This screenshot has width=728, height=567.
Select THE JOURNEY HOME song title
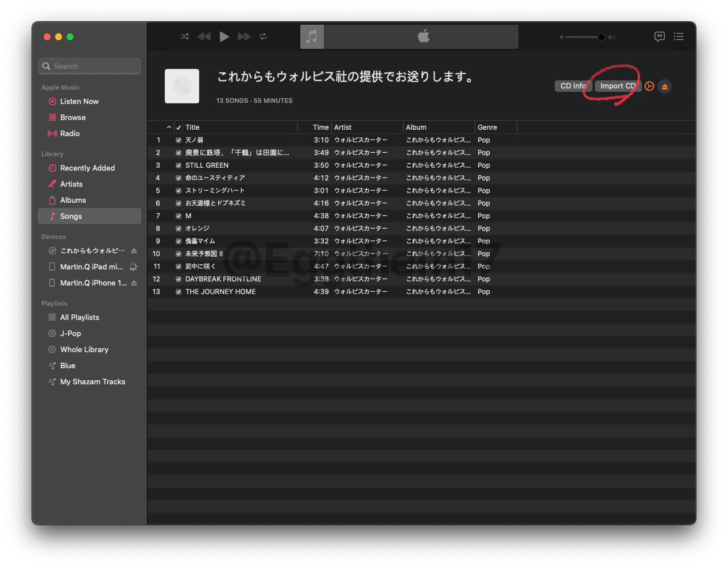pyautogui.click(x=220, y=292)
